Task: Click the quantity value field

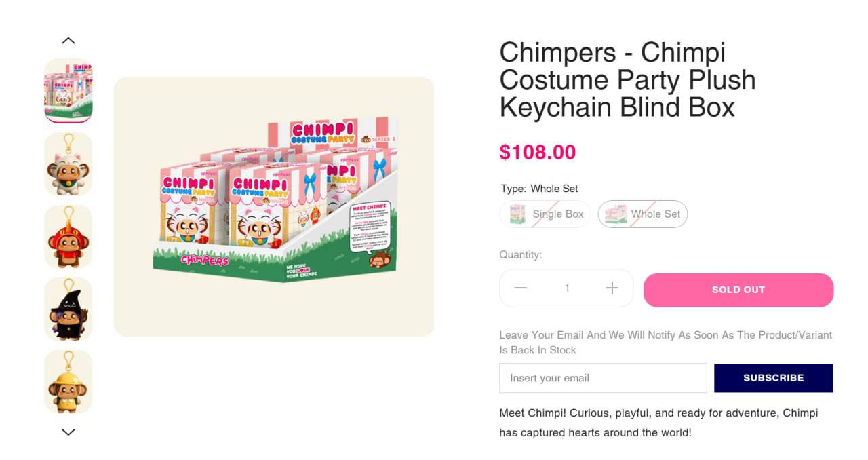Action: (567, 288)
